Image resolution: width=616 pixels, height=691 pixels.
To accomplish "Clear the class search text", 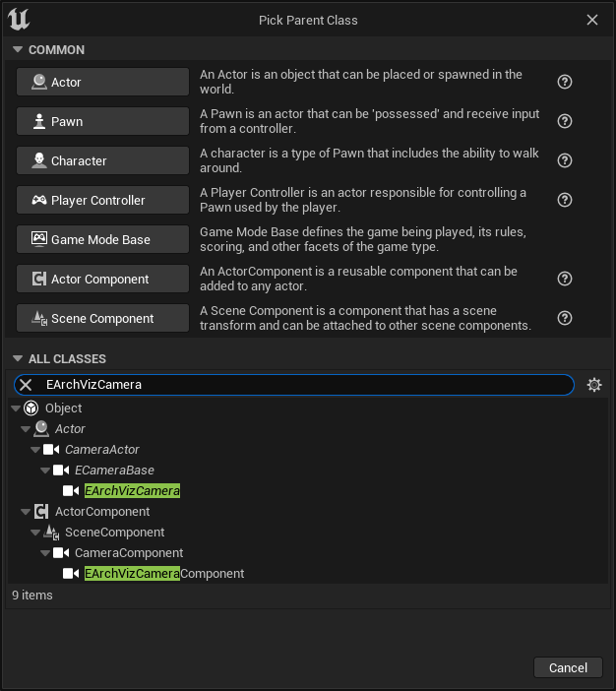I will [x=27, y=385].
